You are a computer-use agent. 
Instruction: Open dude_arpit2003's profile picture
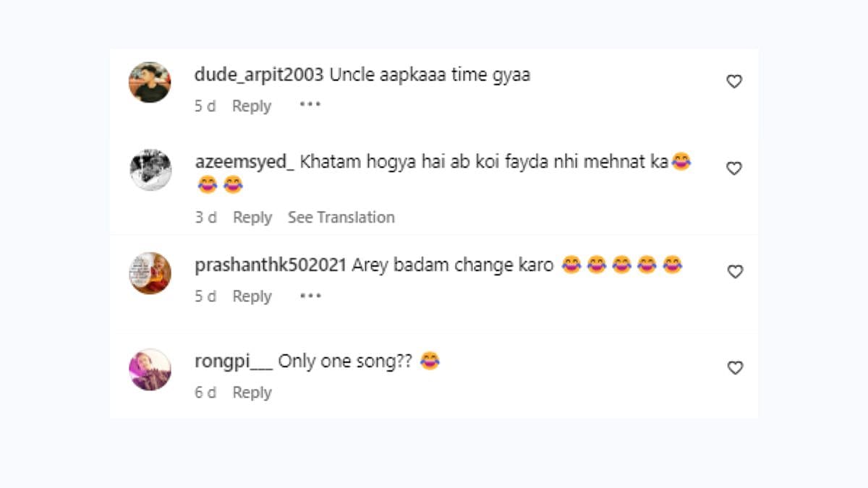tap(150, 82)
